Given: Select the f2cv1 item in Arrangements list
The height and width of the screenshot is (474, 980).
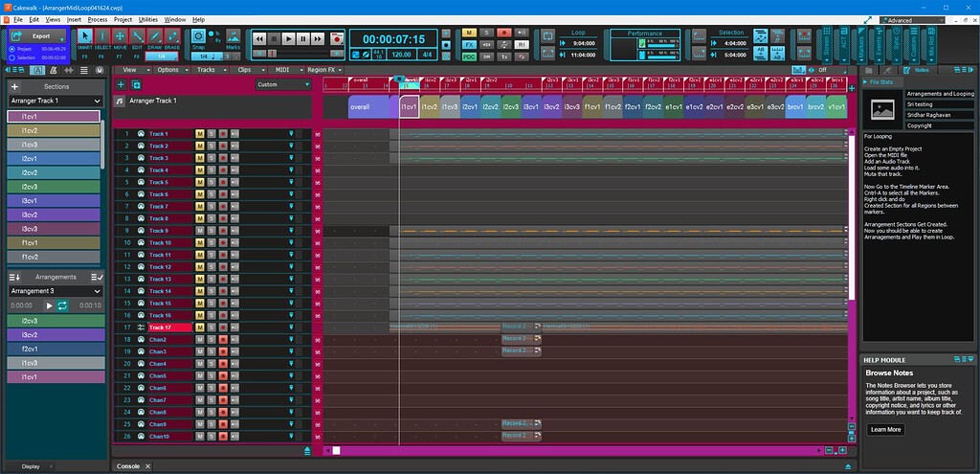Looking at the screenshot, I should tap(56, 349).
